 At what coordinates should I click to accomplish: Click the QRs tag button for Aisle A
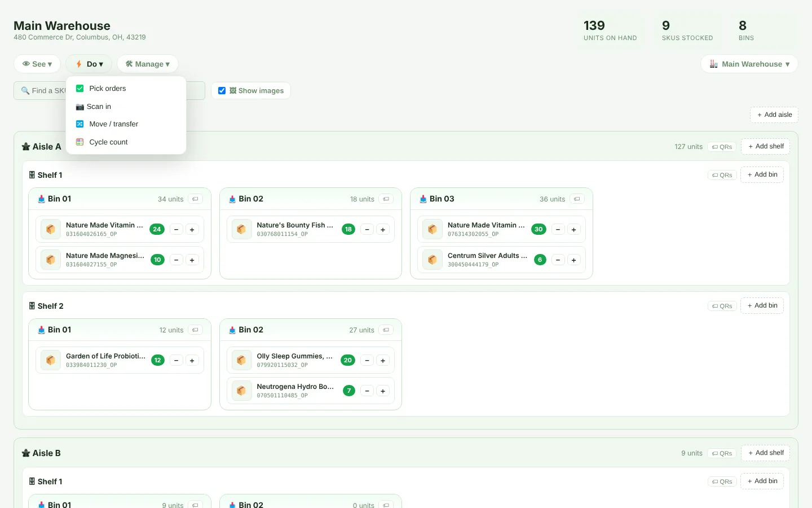click(x=722, y=147)
